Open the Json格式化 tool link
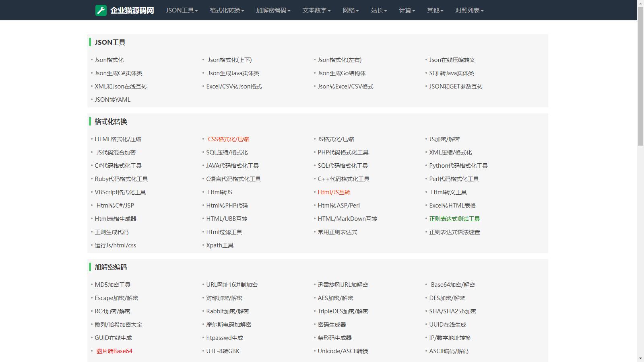Screen dimensions: 644x362 tap(109, 60)
